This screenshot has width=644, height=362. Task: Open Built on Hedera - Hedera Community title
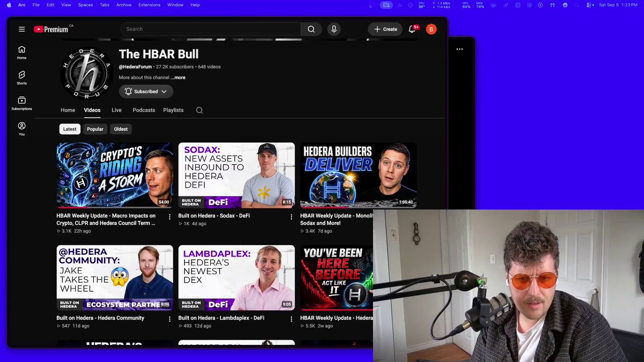pos(100,318)
